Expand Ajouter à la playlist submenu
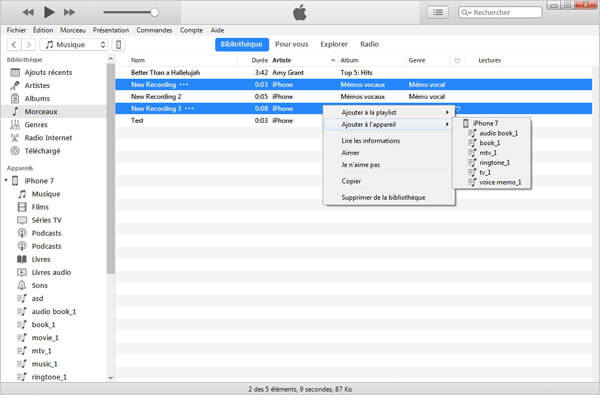Image resolution: width=600 pixels, height=395 pixels. [390, 113]
